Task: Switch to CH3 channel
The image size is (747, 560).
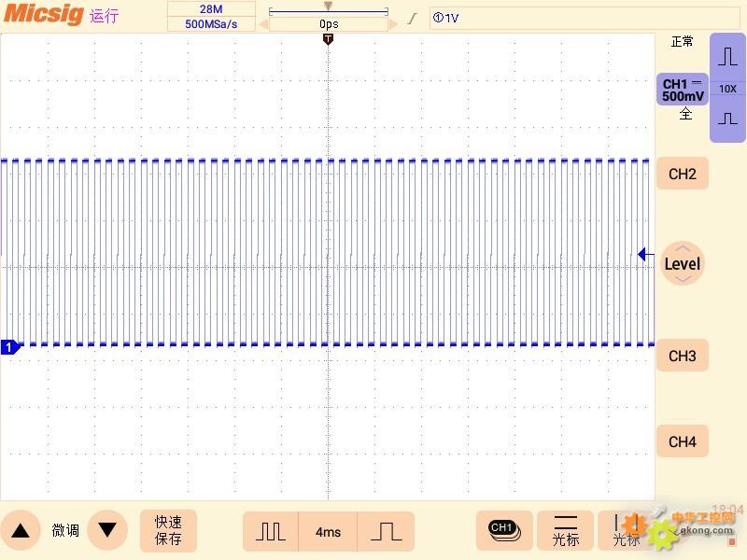Action: 683,356
